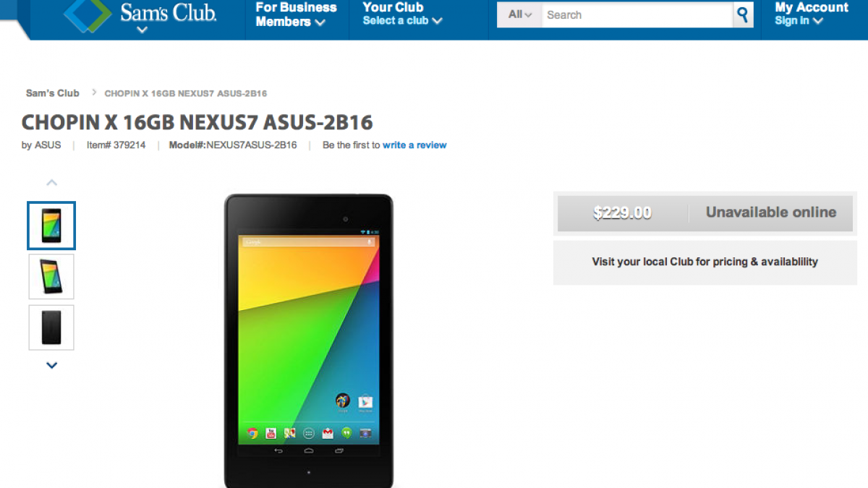
Task: Open For Business Members menu
Action: [x=296, y=14]
